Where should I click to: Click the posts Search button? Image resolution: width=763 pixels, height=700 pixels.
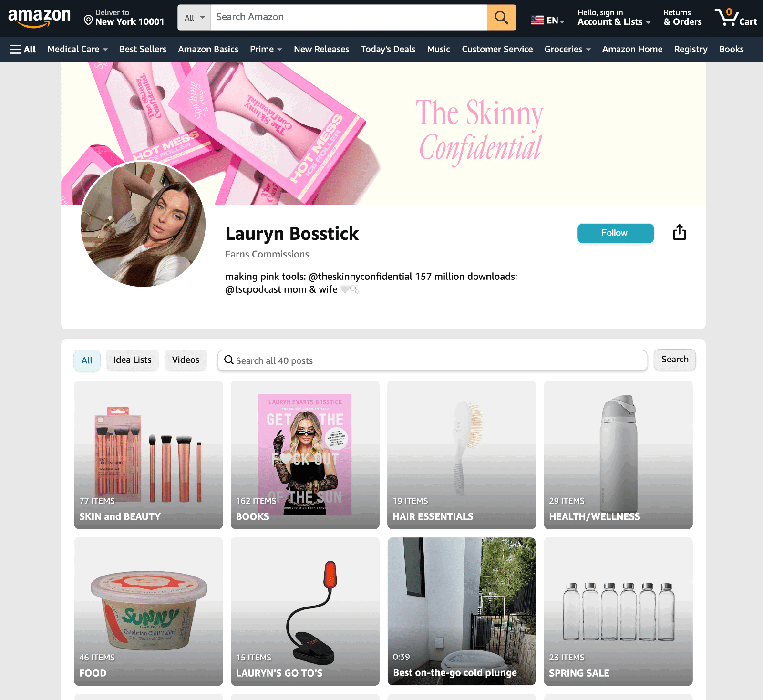point(675,360)
